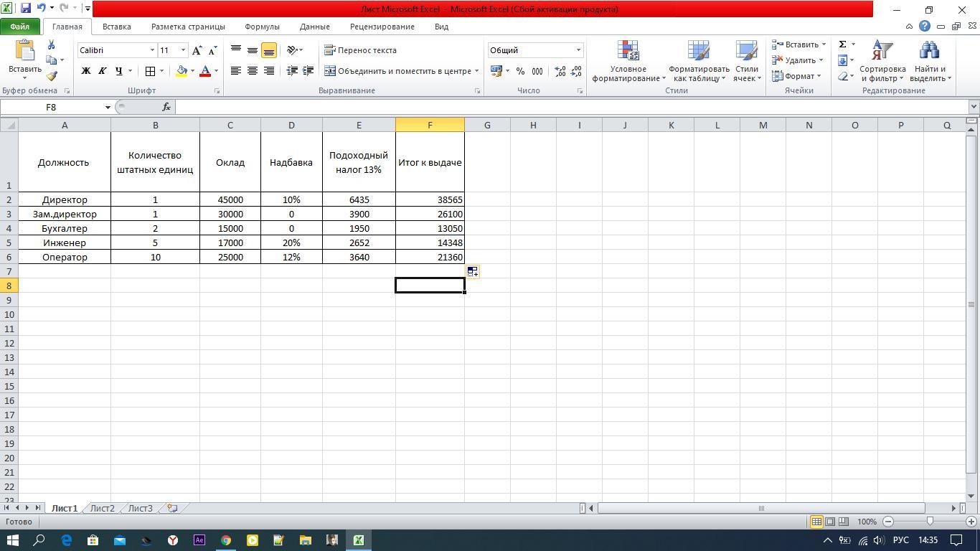Increase decimal places
Viewport: 980px width, 551px height.
[x=560, y=71]
